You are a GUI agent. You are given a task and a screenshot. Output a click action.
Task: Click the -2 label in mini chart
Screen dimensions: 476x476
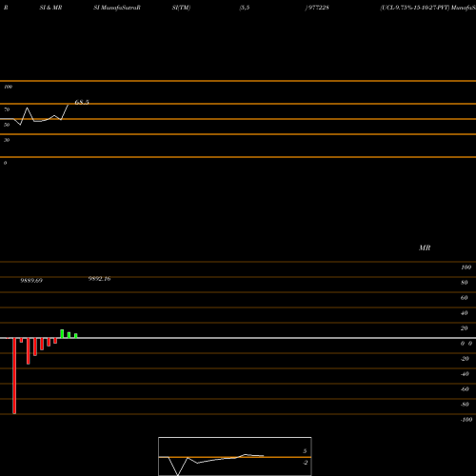305,463
